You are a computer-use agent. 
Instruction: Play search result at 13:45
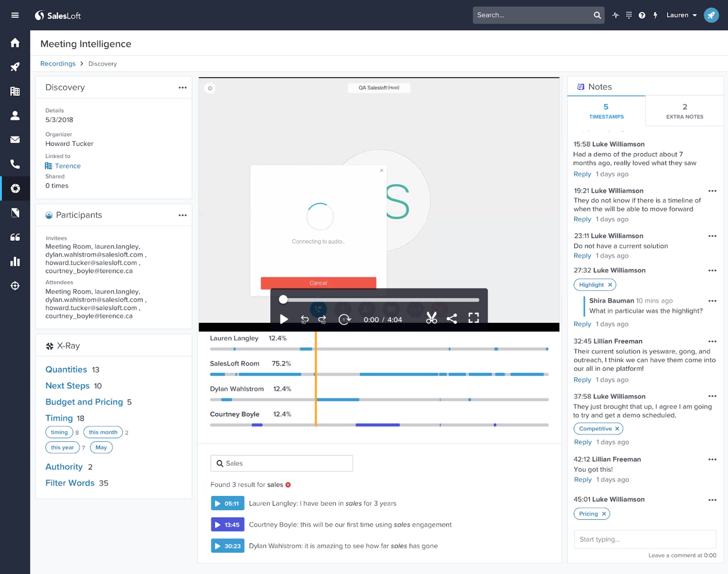coord(227,524)
